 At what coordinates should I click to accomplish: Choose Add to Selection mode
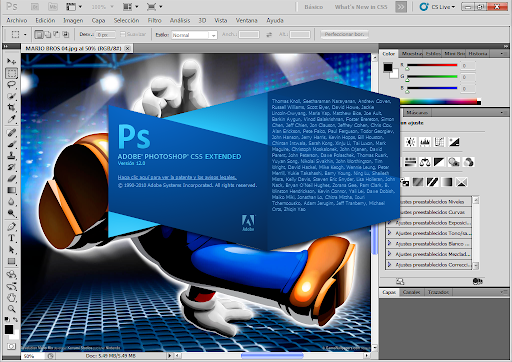click(48, 34)
